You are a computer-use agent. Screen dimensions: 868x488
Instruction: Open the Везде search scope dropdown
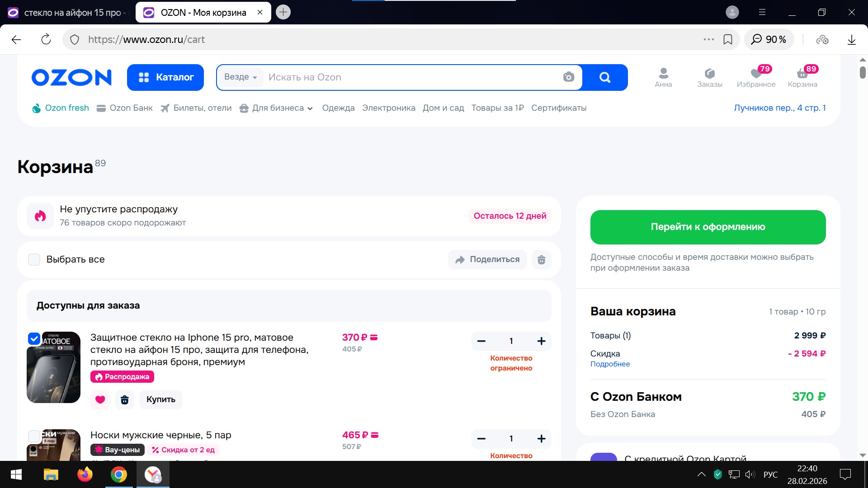click(241, 77)
